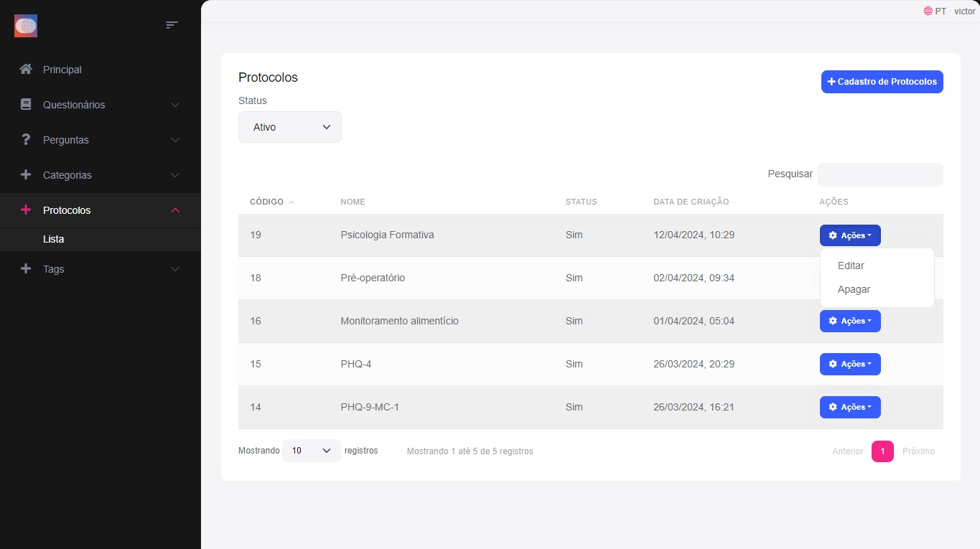Click the Principal home icon

(x=26, y=70)
